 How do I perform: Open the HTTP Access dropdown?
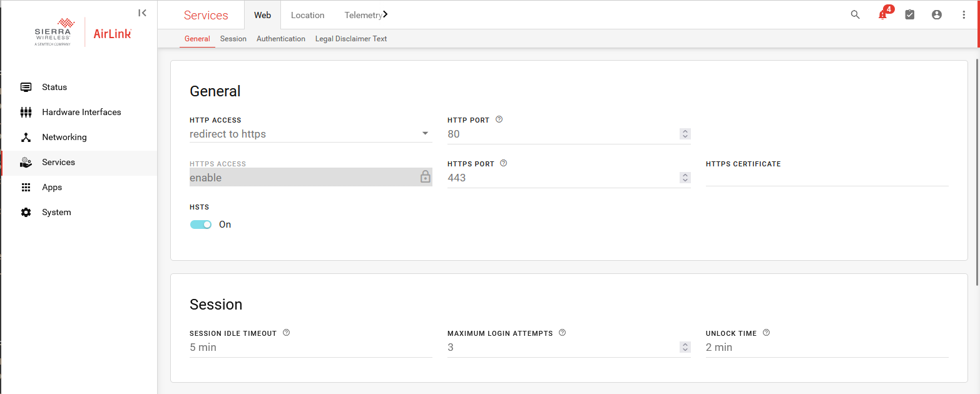pyautogui.click(x=310, y=134)
